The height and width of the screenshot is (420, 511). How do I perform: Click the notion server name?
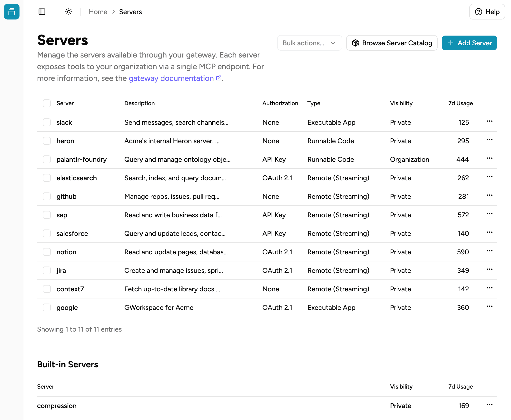66,252
